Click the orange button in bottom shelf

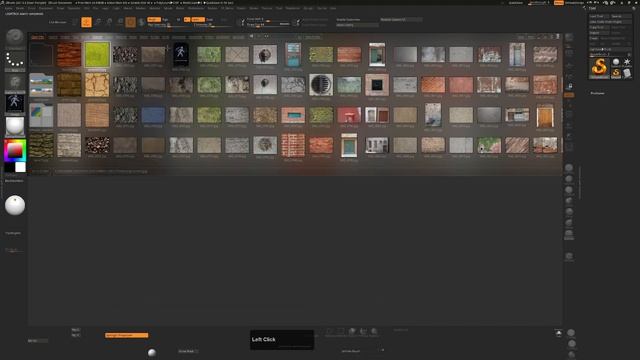pos(127,335)
